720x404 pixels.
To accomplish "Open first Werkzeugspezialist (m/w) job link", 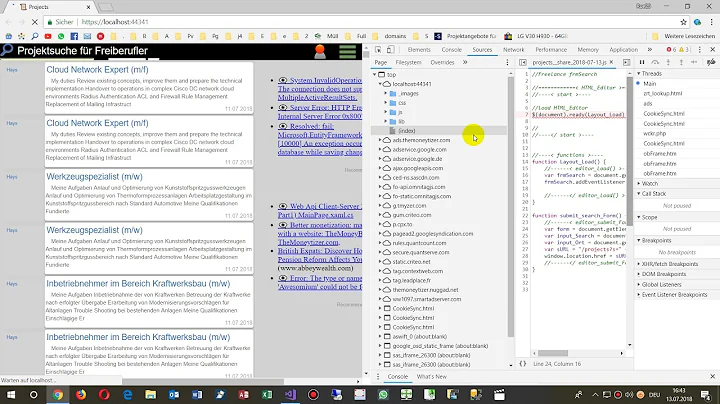I will pos(94,177).
